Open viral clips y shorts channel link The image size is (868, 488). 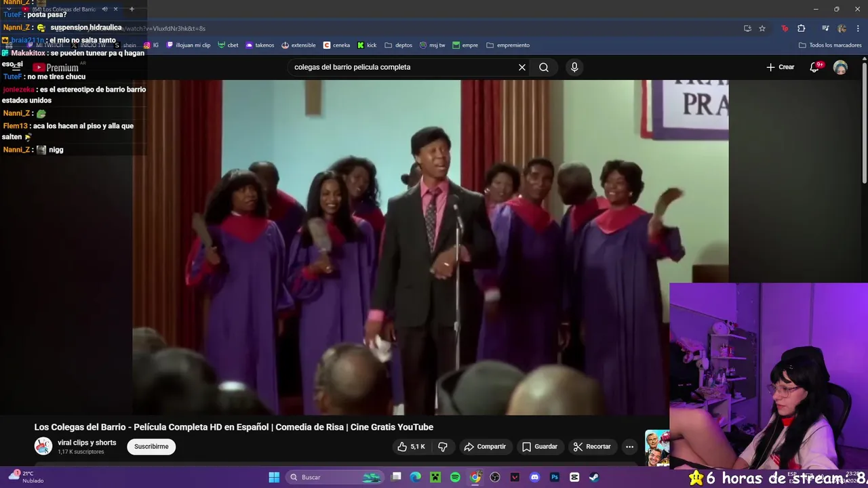tap(87, 443)
